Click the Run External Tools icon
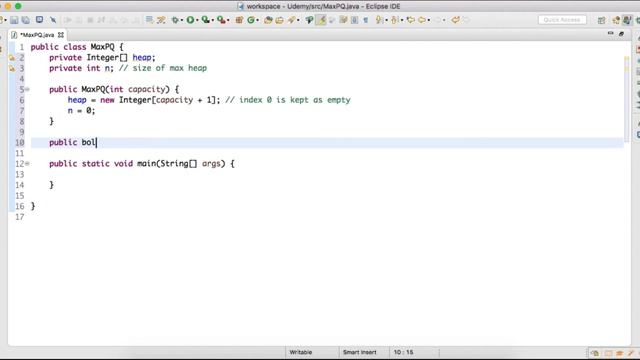The height and width of the screenshot is (360, 640). (x=221, y=20)
